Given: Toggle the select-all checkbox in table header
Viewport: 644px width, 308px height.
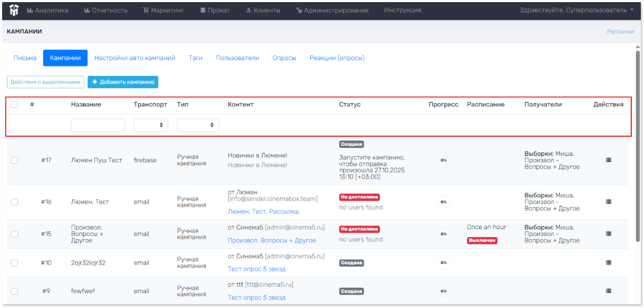Looking at the screenshot, I should click(14, 104).
